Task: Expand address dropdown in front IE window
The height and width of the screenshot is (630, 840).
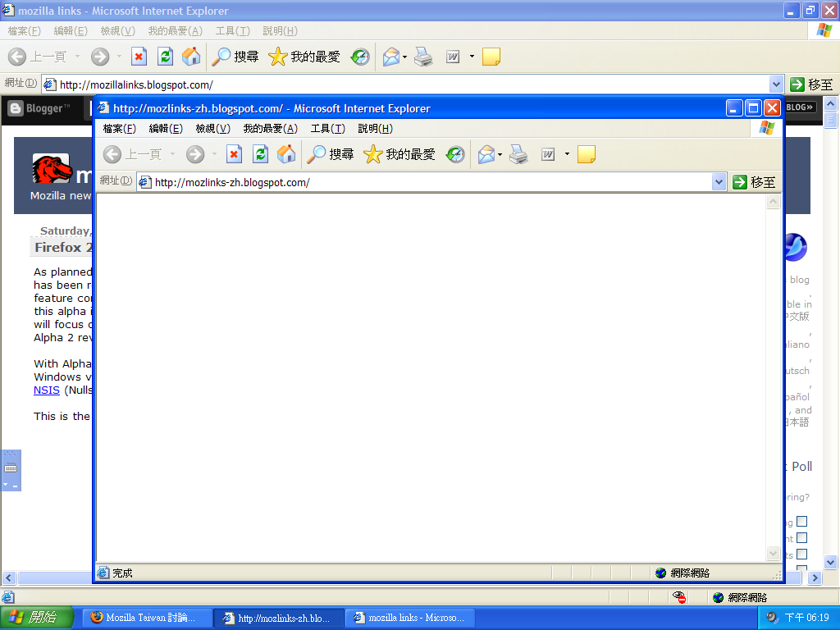Action: pos(719,182)
